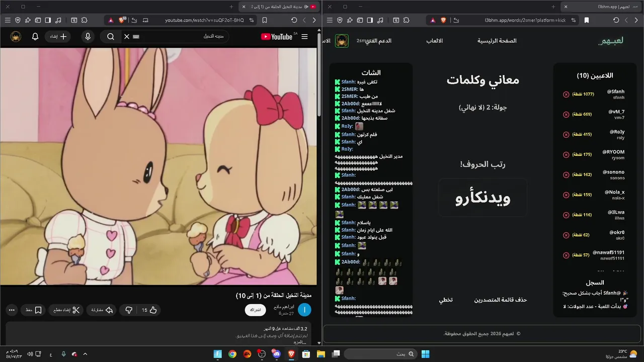Screen dimensions: 644x362
Task: Remove player @nawaf51191 with X icon
Action: tap(566, 255)
